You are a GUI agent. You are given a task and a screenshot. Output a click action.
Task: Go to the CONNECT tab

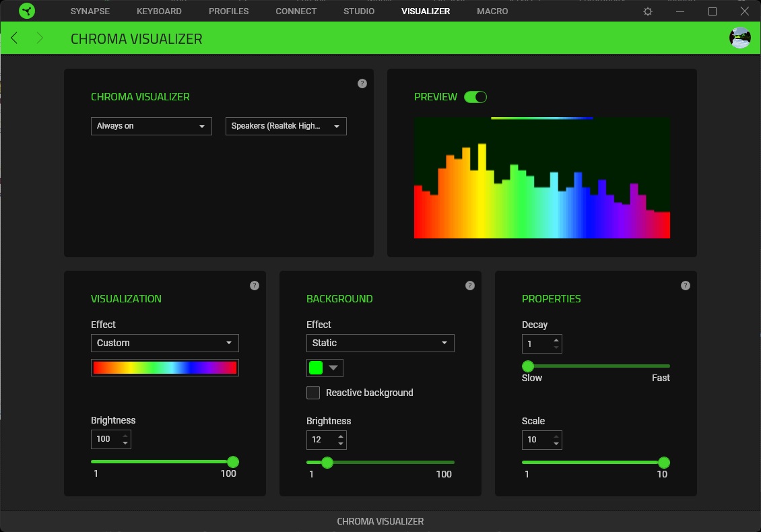pyautogui.click(x=296, y=11)
